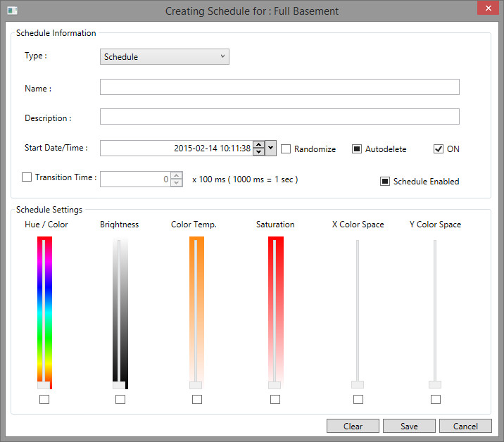Decrement the Transition Time value
504x442 pixels.
point(177,183)
